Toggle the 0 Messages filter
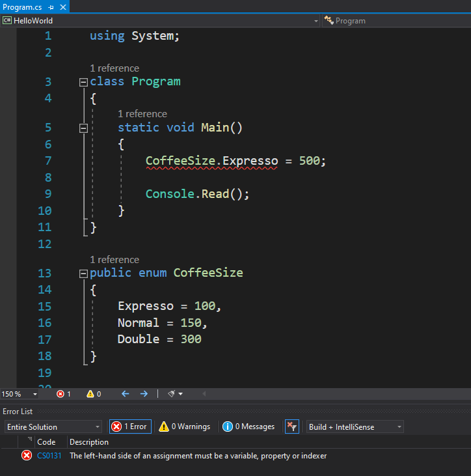Viewport: 471px width, 476px height. pyautogui.click(x=249, y=427)
